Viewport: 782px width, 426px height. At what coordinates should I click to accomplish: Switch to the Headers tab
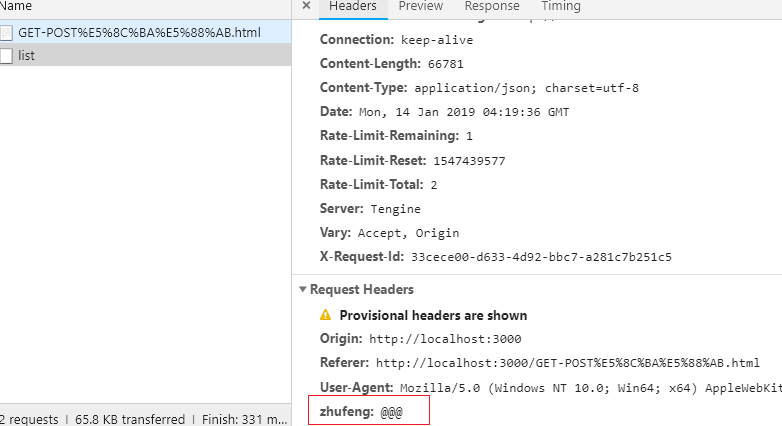(353, 7)
